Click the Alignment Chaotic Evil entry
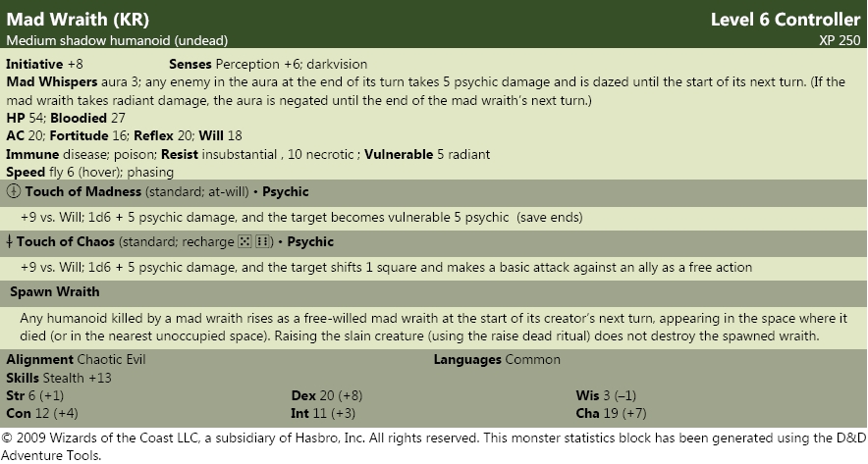 [x=76, y=359]
